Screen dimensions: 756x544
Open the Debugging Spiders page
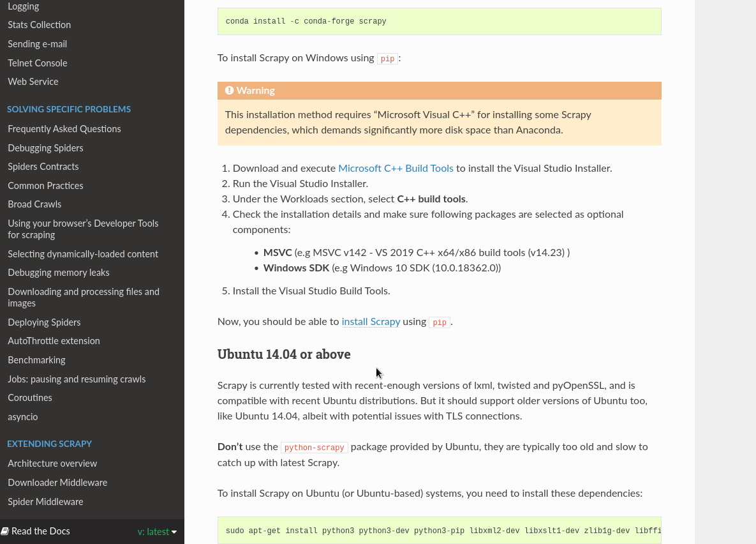pyautogui.click(x=45, y=147)
